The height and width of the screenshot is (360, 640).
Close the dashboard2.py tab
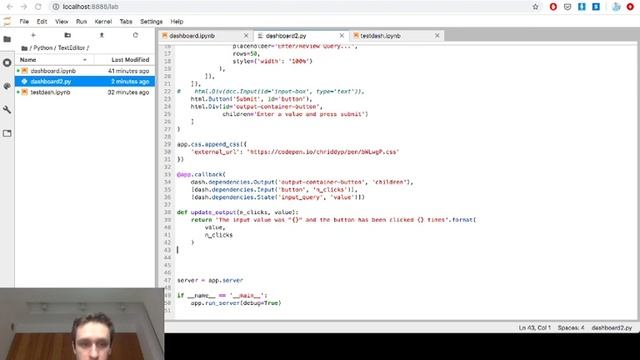[x=342, y=36]
